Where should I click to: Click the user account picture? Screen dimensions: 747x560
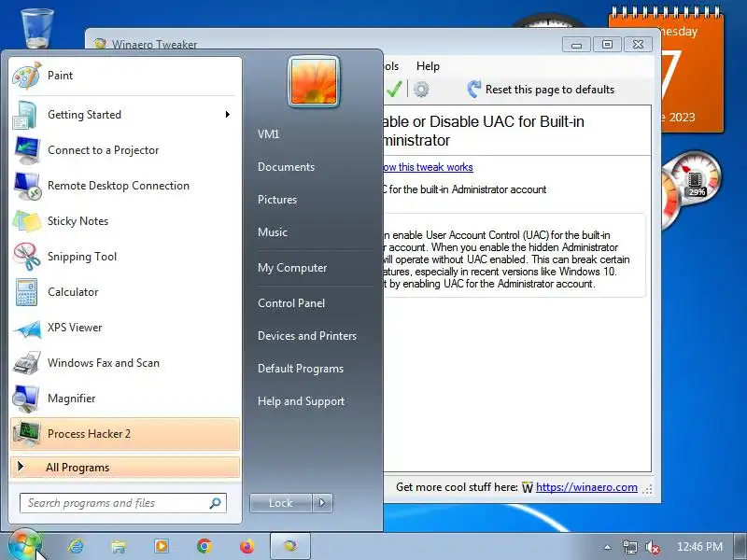(314, 81)
